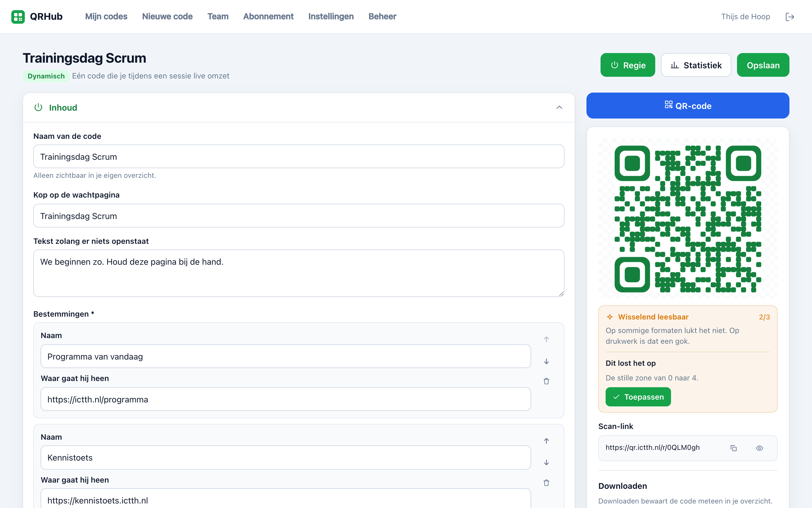
Task: View Statistiek for this code
Action: (x=696, y=65)
